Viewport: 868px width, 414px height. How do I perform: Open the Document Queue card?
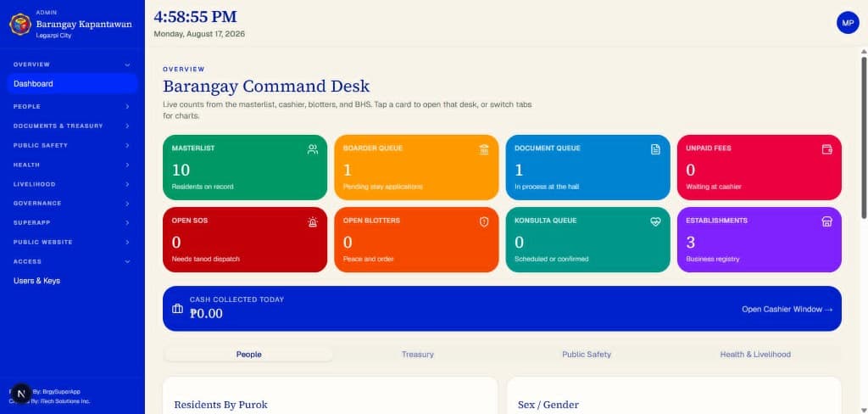point(588,167)
